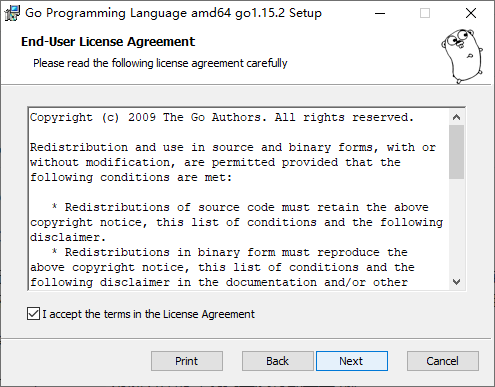The width and height of the screenshot is (495, 387).
Task: Click the license scrollbar down arrow
Action: 456,282
